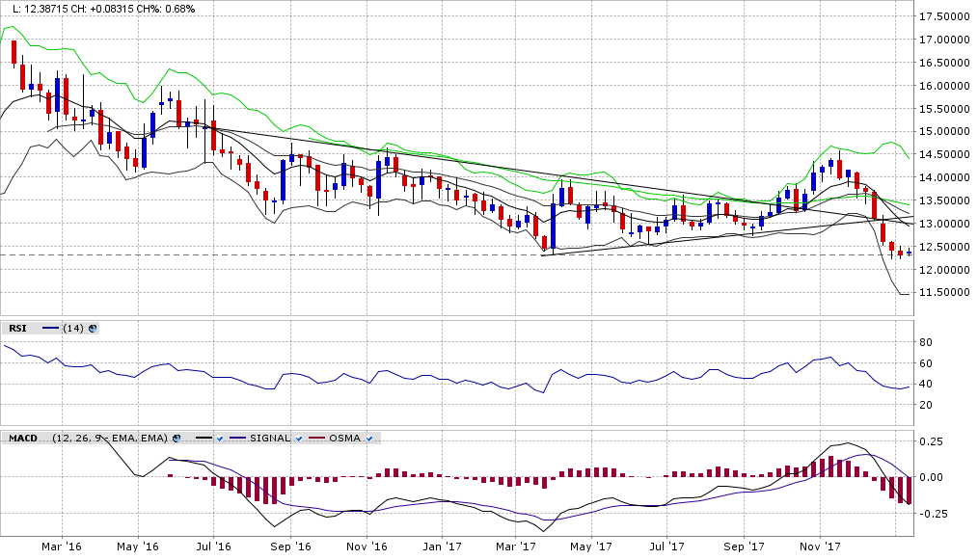Screen dimensions: 978x560
Task: Click the MACD black line swatch
Action: 204,439
